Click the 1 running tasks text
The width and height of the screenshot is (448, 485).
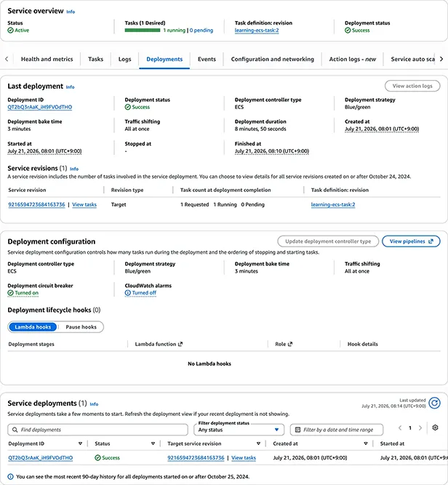click(175, 31)
